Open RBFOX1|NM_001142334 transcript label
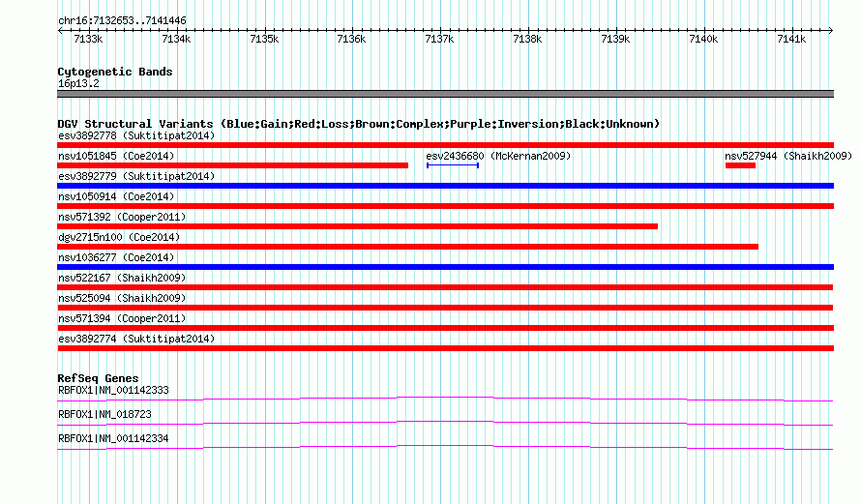 (x=113, y=438)
